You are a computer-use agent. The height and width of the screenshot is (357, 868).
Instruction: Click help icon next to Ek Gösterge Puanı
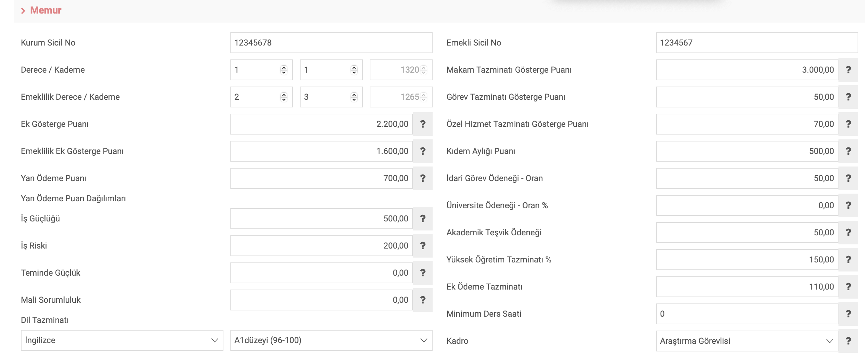[x=423, y=124]
